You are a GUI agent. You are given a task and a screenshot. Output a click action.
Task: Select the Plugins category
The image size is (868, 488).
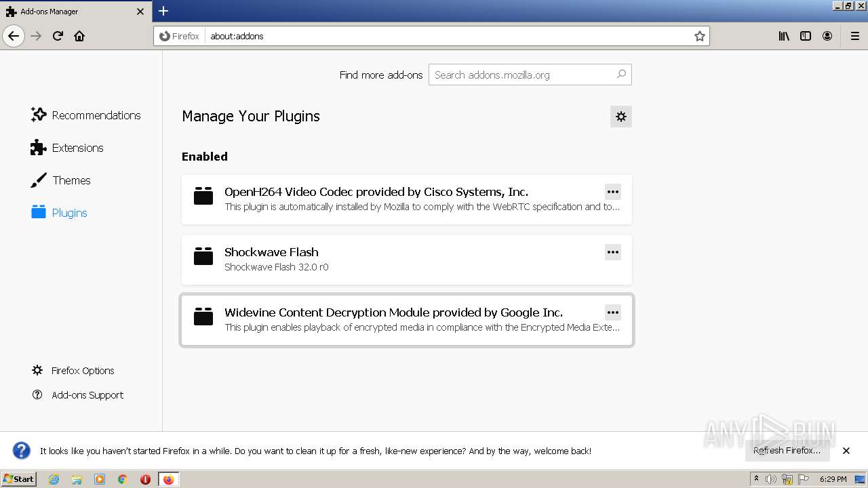[59, 213]
